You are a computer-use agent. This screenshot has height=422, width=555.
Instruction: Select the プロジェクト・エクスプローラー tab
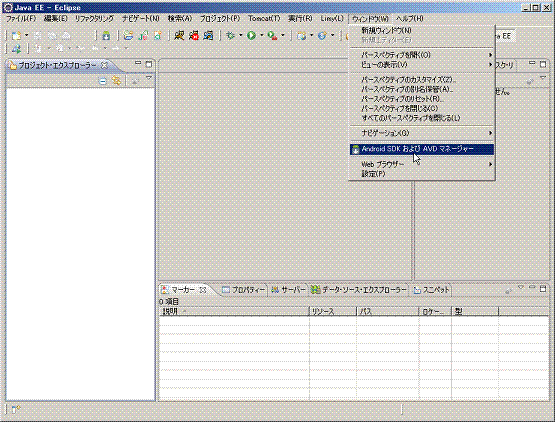pos(57,65)
